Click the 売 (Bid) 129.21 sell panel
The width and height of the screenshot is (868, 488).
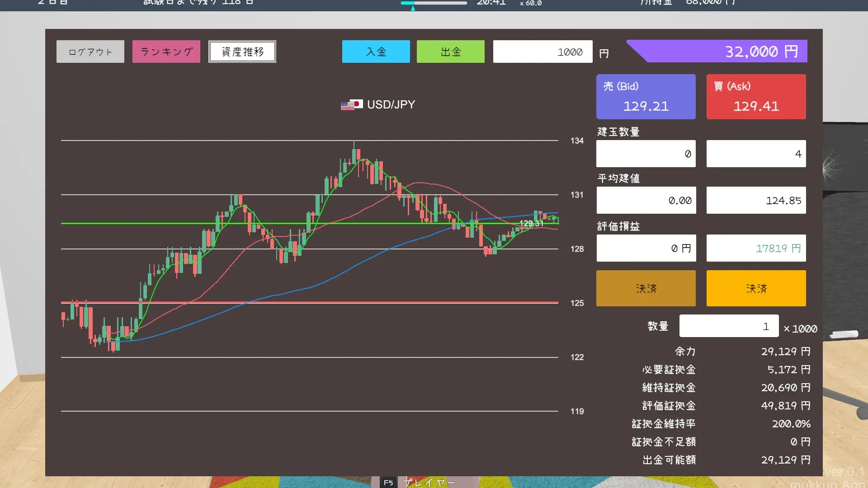click(x=646, y=97)
